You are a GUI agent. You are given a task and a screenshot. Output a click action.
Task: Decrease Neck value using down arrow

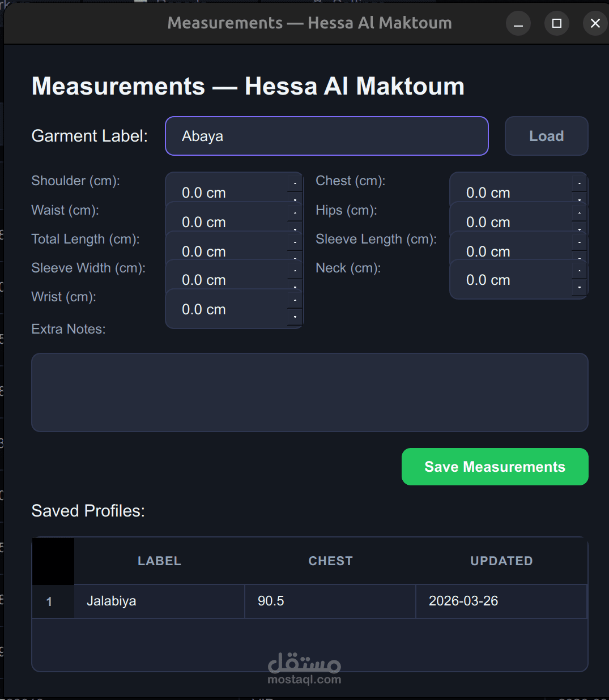(580, 287)
